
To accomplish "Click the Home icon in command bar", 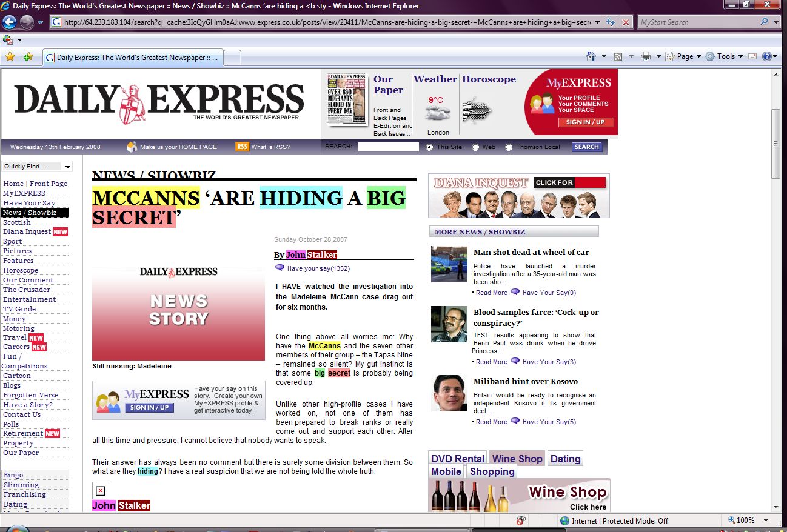I will pos(591,56).
